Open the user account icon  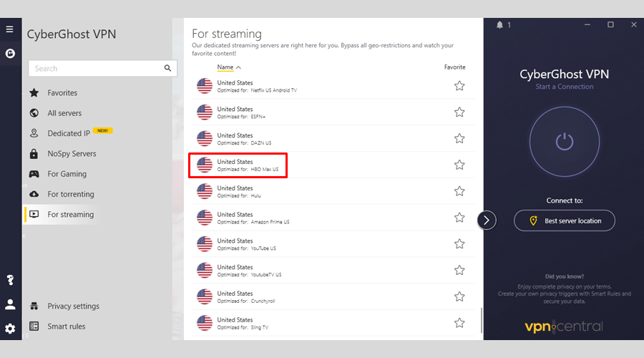coord(10,304)
